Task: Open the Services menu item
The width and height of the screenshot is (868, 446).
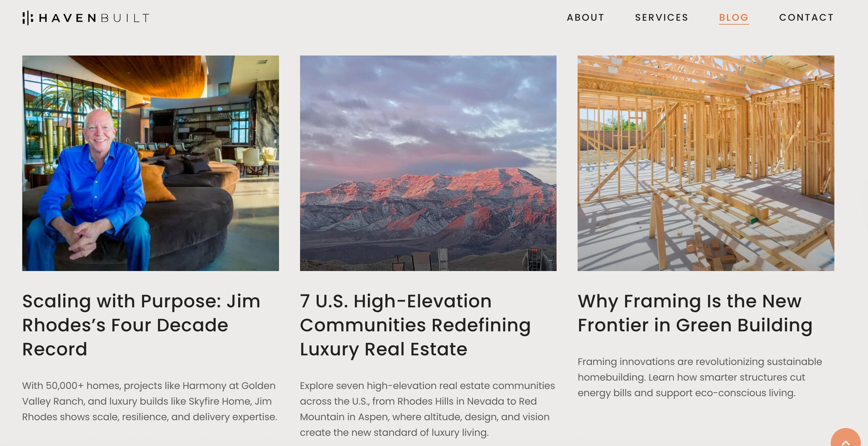Action: pyautogui.click(x=661, y=17)
